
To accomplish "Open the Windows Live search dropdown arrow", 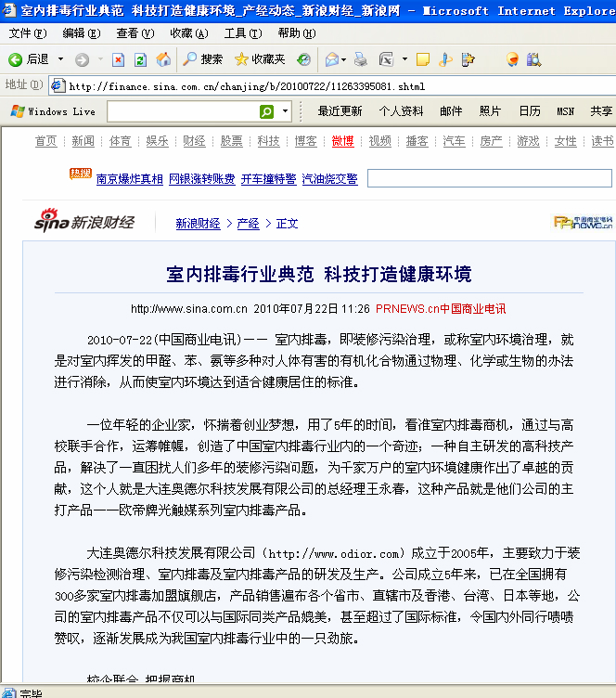I will pos(285,111).
